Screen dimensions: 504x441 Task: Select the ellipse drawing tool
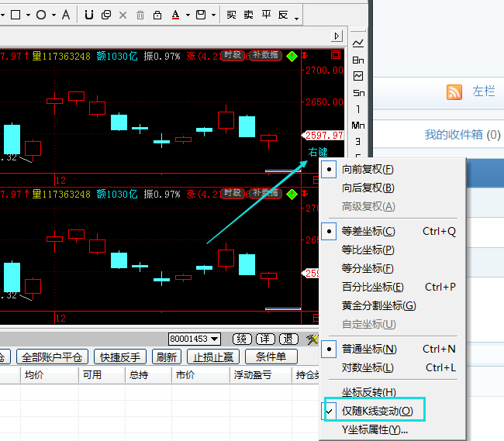(x=41, y=15)
